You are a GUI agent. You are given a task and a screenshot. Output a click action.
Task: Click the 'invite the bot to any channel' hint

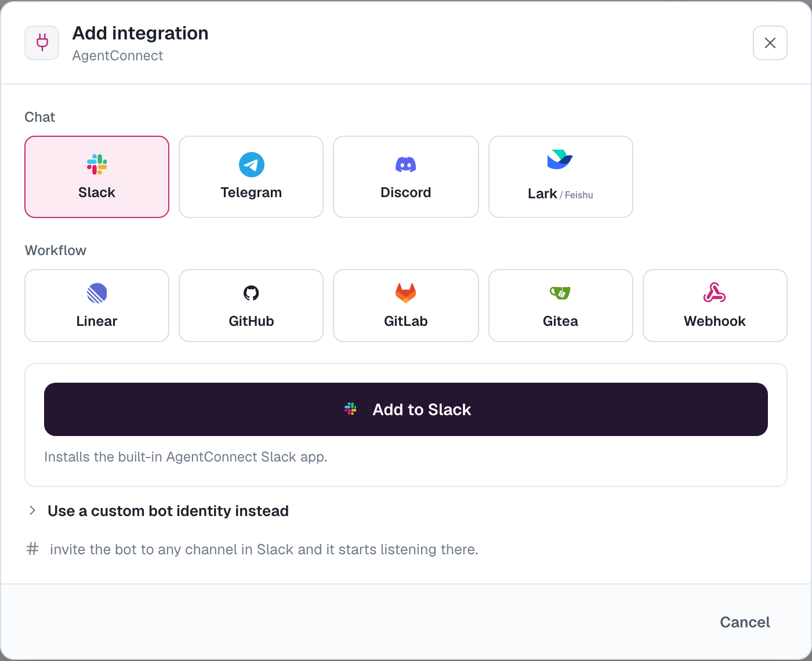(264, 549)
